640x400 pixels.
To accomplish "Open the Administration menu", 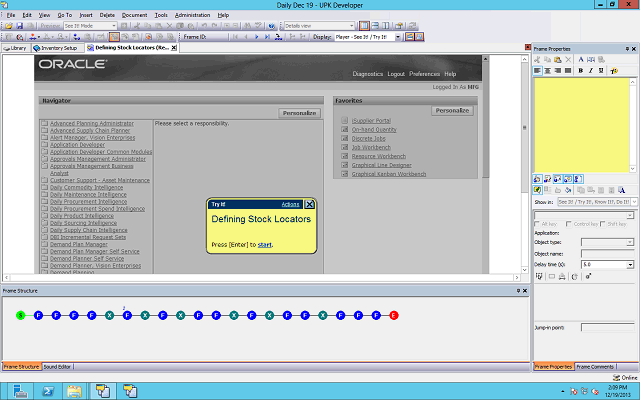I will click(x=192, y=15).
